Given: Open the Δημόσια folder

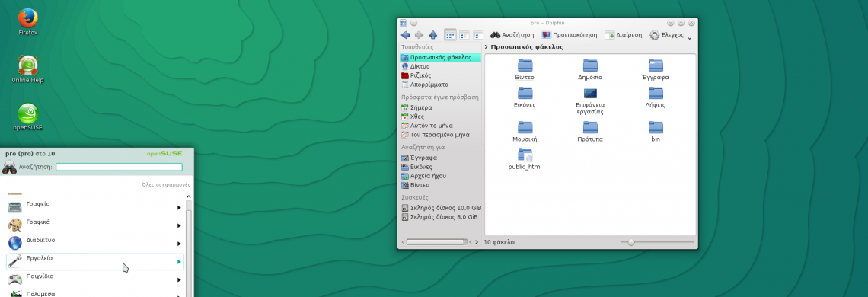Looking at the screenshot, I should (x=590, y=70).
